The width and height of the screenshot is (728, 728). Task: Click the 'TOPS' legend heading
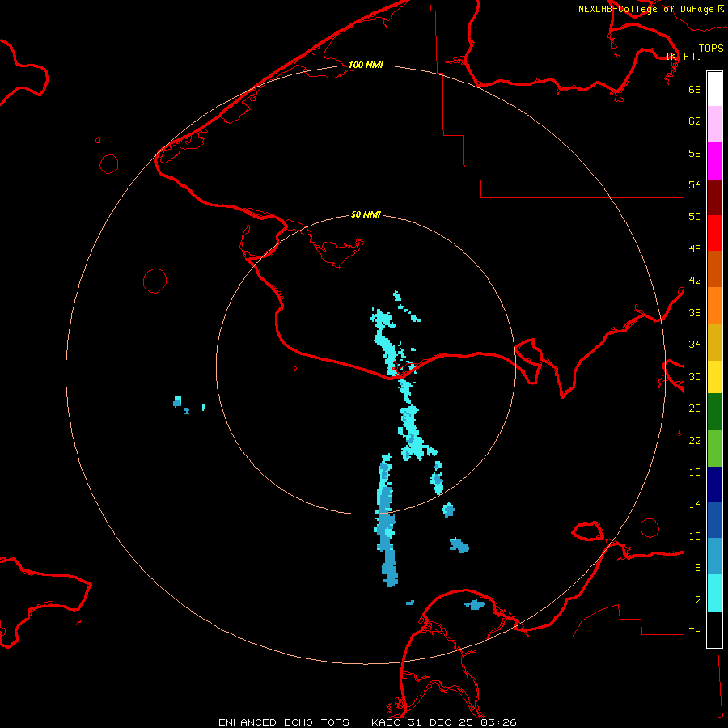(x=711, y=49)
